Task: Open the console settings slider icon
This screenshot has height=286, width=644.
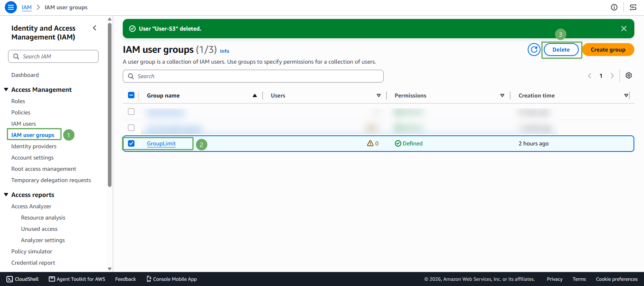Action: (x=633, y=7)
